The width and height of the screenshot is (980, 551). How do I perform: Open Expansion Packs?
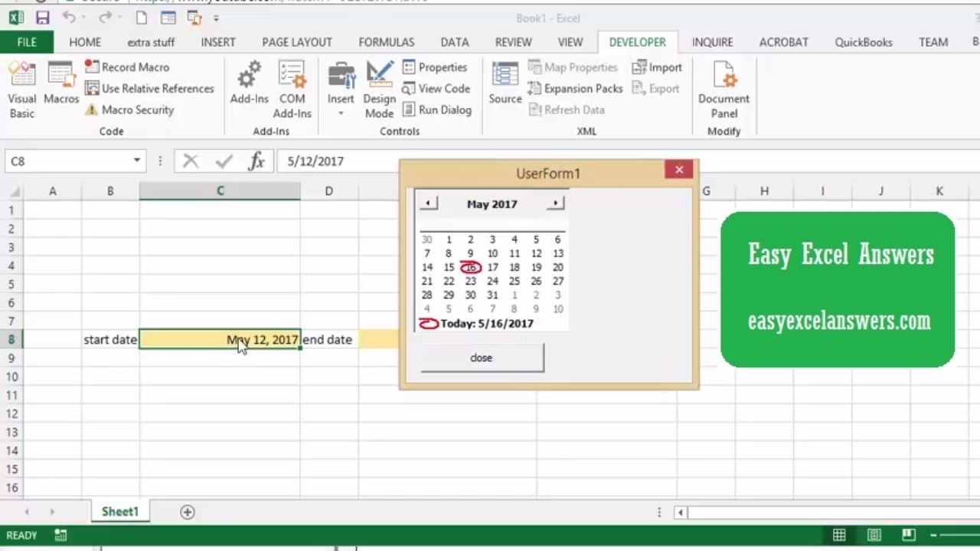coord(576,89)
